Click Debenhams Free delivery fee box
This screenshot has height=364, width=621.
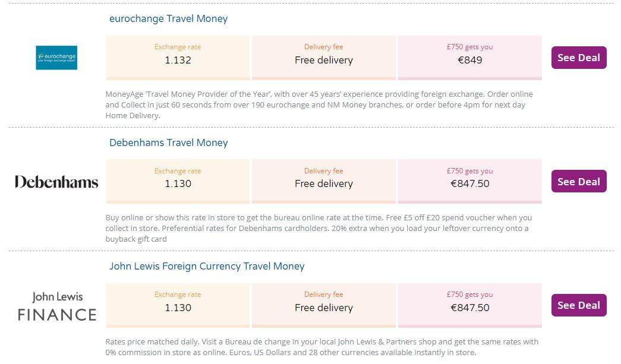point(323,181)
